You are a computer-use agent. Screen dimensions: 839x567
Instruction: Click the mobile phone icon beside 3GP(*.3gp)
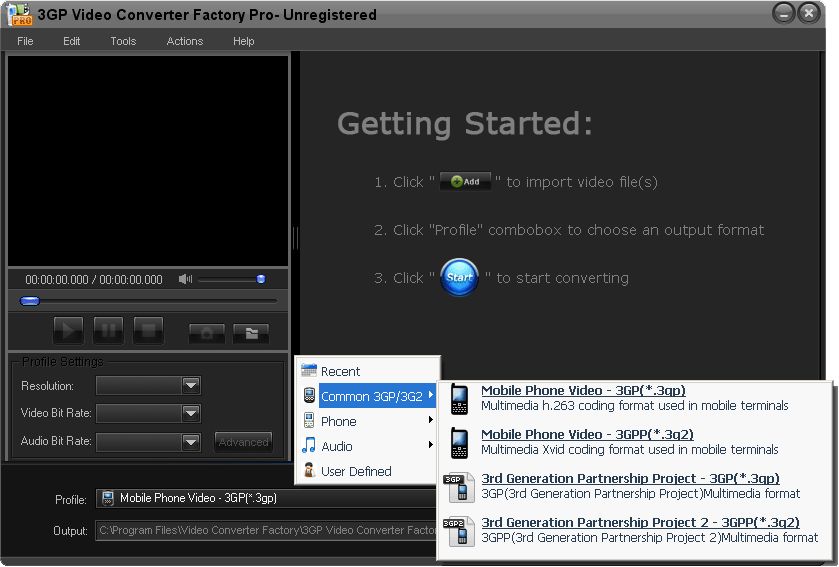point(459,399)
